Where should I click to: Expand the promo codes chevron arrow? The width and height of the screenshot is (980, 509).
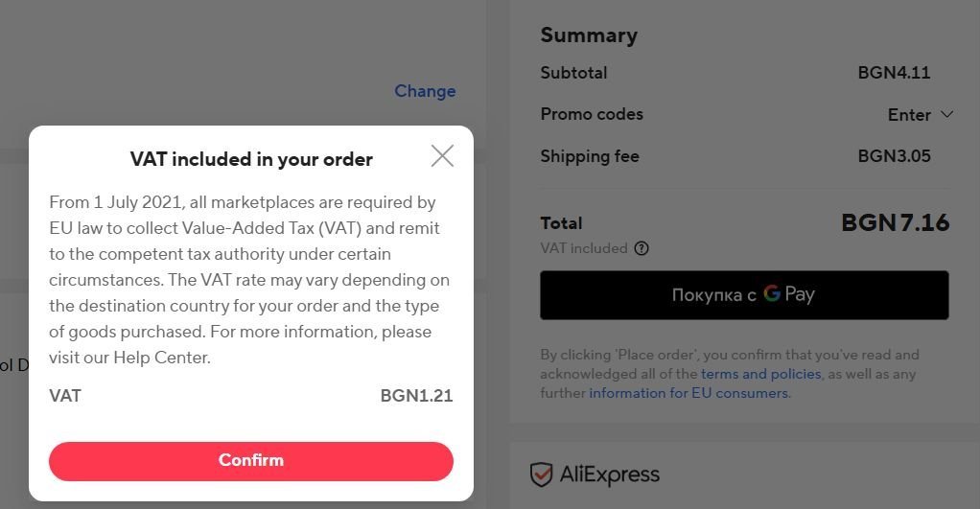[x=947, y=114]
